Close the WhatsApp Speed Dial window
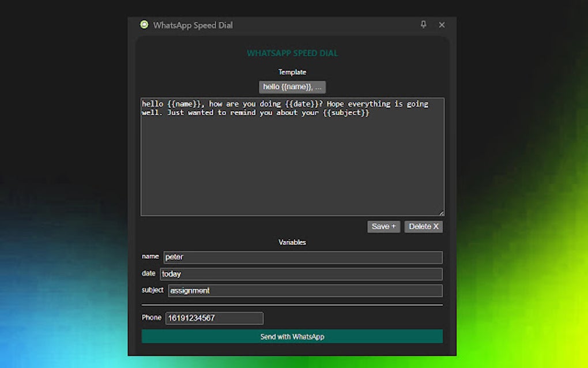Viewport: 588px width, 368px height. [x=442, y=25]
